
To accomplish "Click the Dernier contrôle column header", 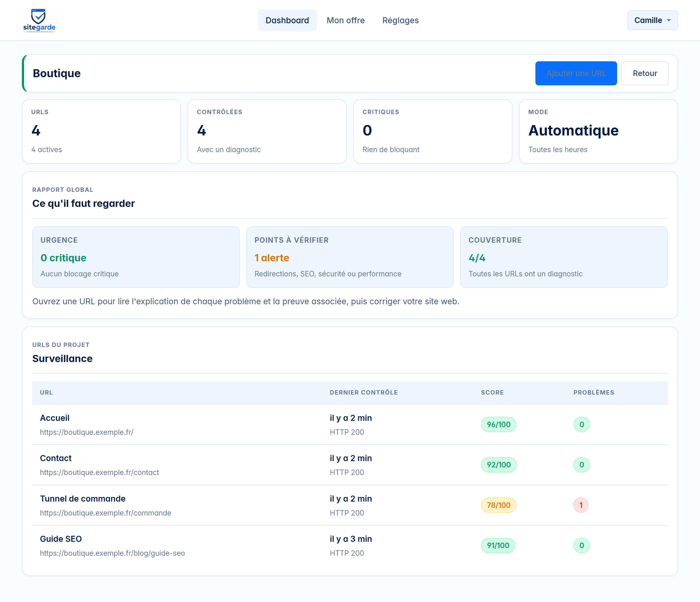I will (x=363, y=392).
